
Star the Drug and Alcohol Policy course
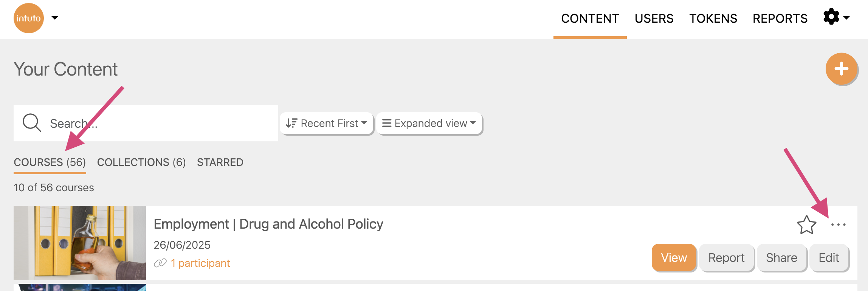(806, 225)
